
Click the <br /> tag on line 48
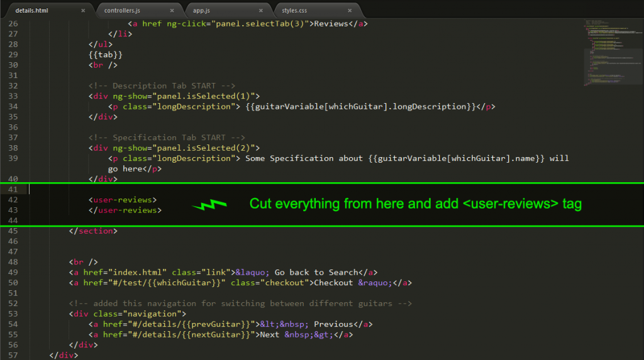tap(84, 262)
